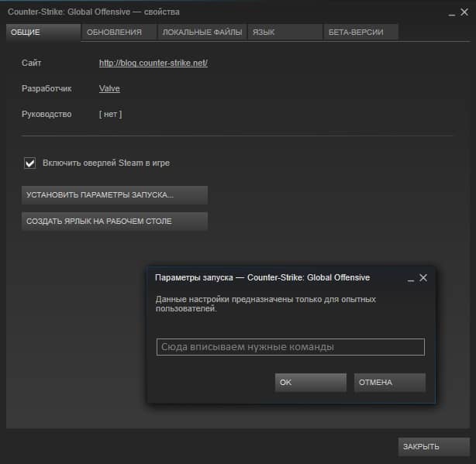Follow the Valve developer link

109,88
